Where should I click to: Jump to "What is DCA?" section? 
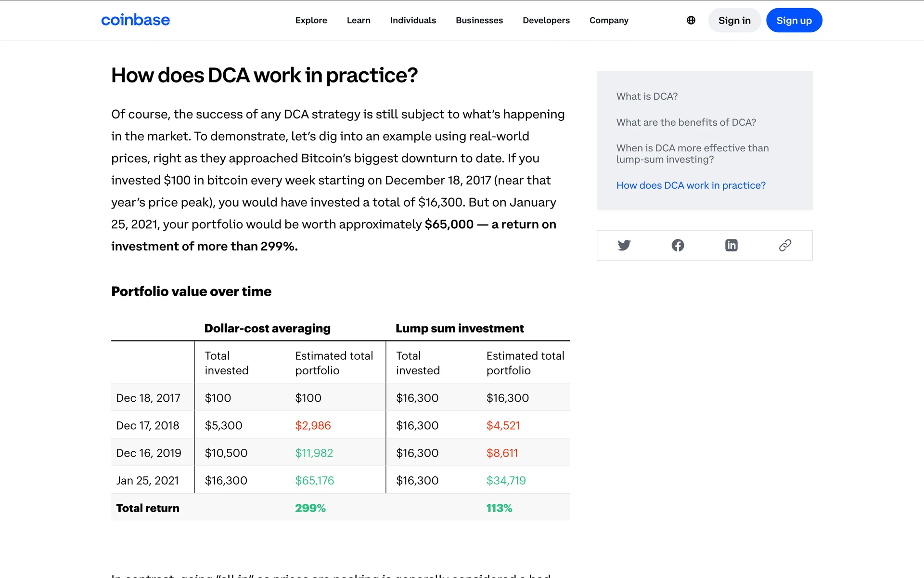(647, 96)
